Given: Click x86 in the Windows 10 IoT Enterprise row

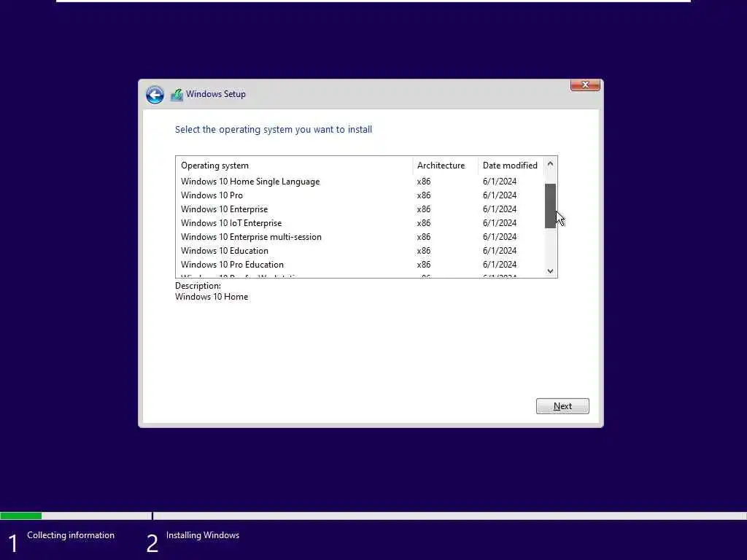Looking at the screenshot, I should click(x=424, y=223).
